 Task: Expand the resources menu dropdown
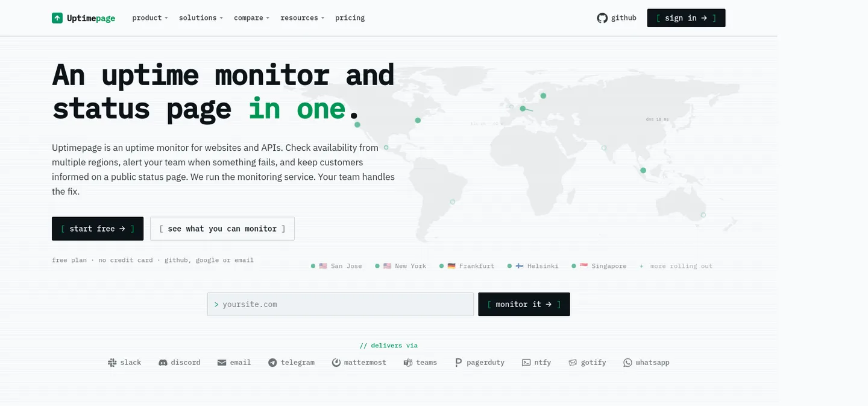tap(302, 18)
